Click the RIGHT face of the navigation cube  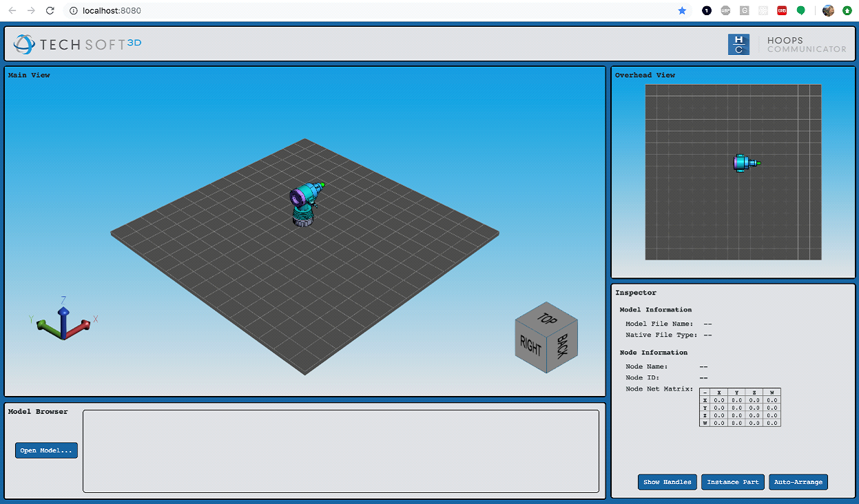click(530, 346)
